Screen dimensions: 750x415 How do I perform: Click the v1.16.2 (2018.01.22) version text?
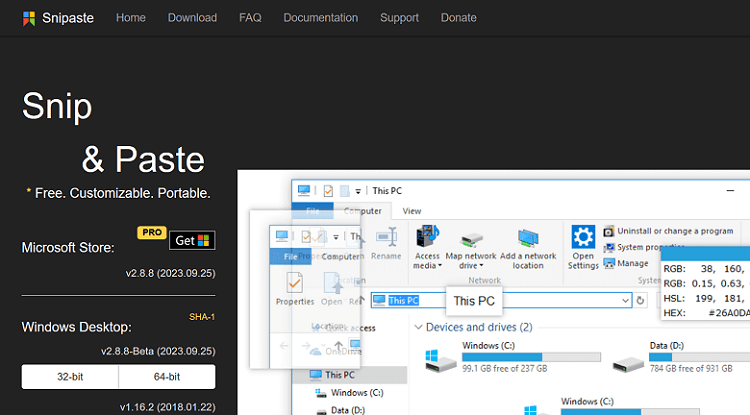click(167, 407)
